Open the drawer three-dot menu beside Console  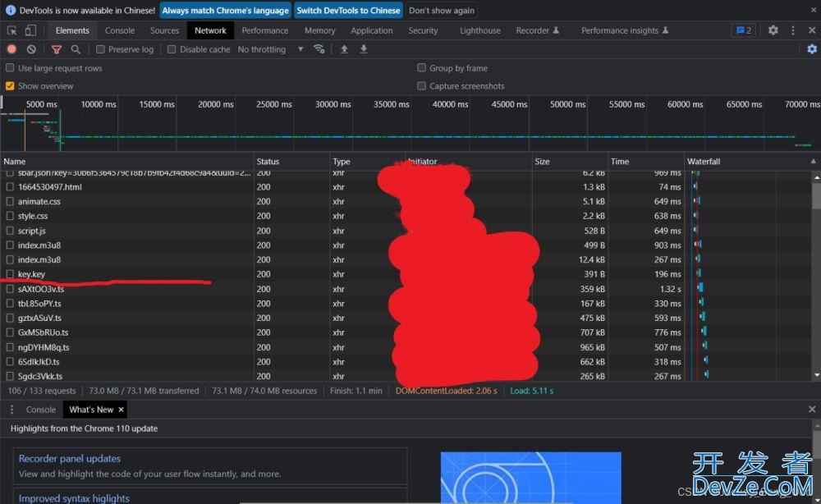tap(11, 410)
